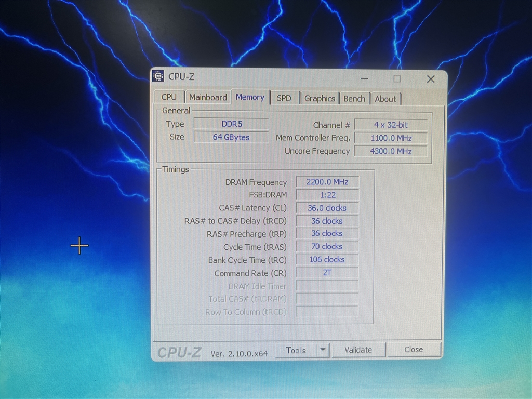Switch to the SPD tab
532x399 pixels.
tap(284, 98)
